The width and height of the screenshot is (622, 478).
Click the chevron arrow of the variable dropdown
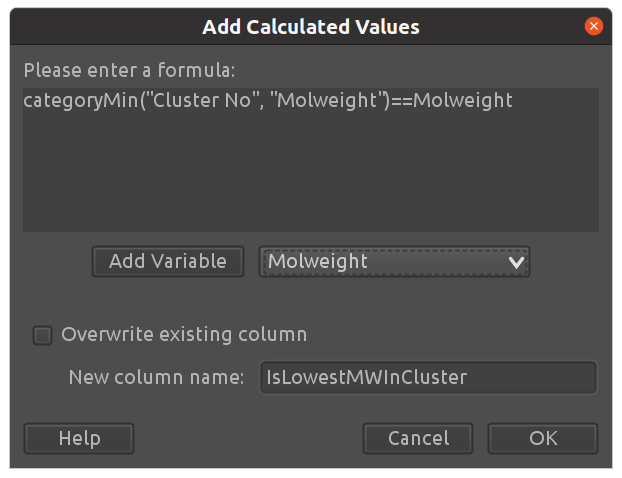[516, 262]
